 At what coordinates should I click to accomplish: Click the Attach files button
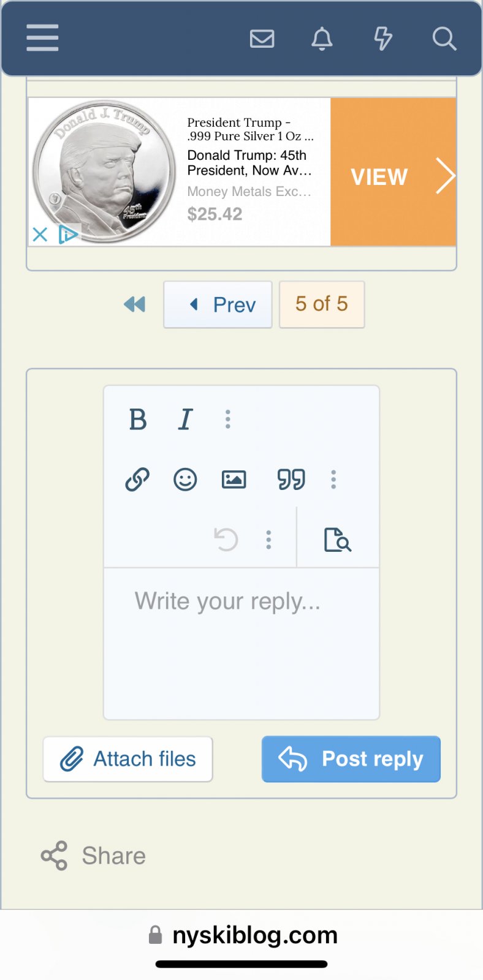click(128, 759)
